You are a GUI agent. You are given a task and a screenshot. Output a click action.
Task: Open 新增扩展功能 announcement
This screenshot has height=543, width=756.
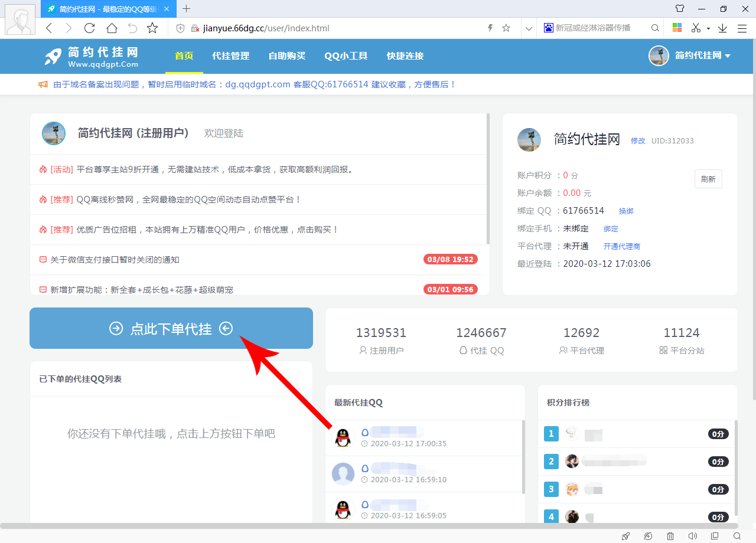pyautogui.click(x=142, y=290)
